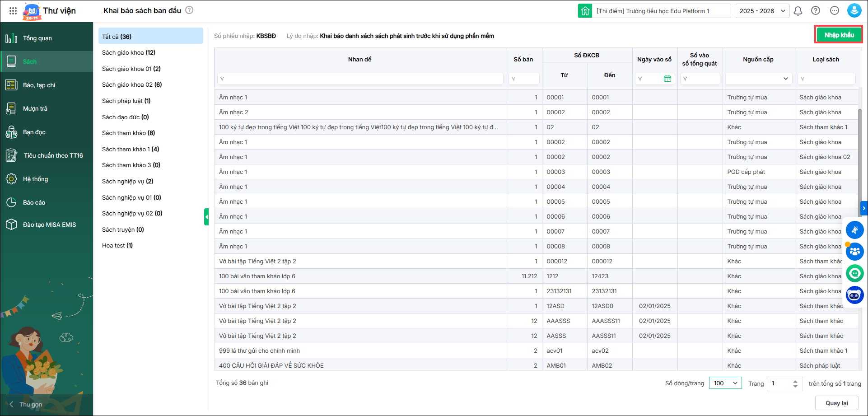
Task: Open Mượn trả in the sidebar
Action: (x=35, y=108)
